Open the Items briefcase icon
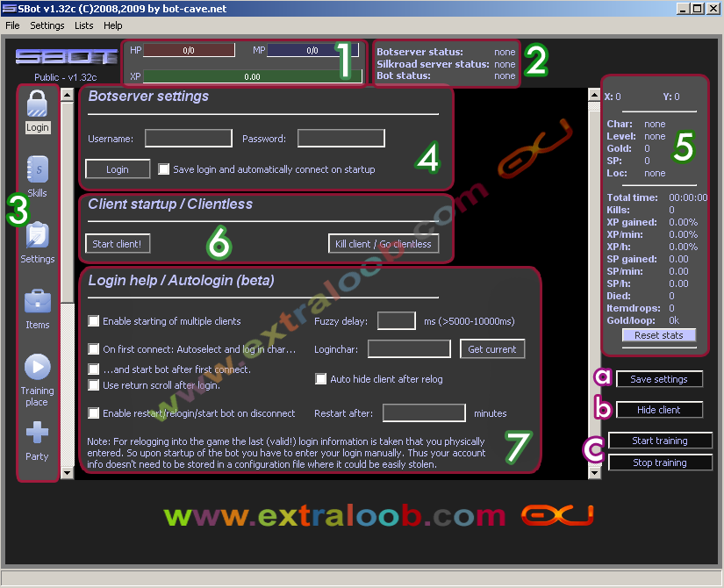 [38, 302]
